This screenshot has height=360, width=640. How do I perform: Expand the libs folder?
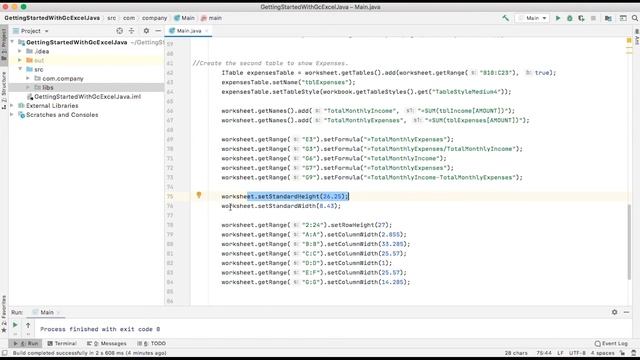tap(28, 87)
